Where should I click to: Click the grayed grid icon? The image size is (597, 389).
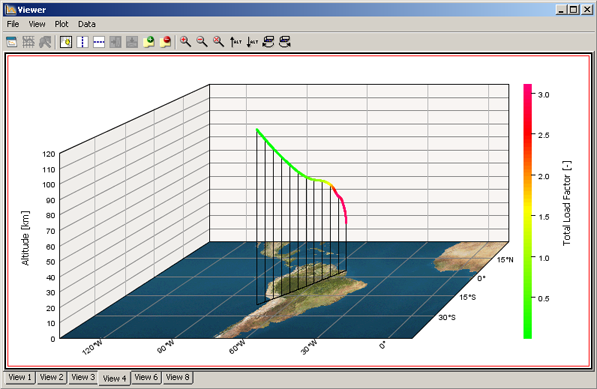click(x=29, y=42)
